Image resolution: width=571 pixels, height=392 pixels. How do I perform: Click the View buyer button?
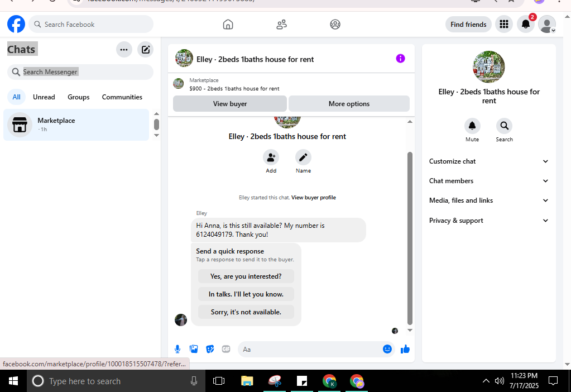[x=230, y=104]
